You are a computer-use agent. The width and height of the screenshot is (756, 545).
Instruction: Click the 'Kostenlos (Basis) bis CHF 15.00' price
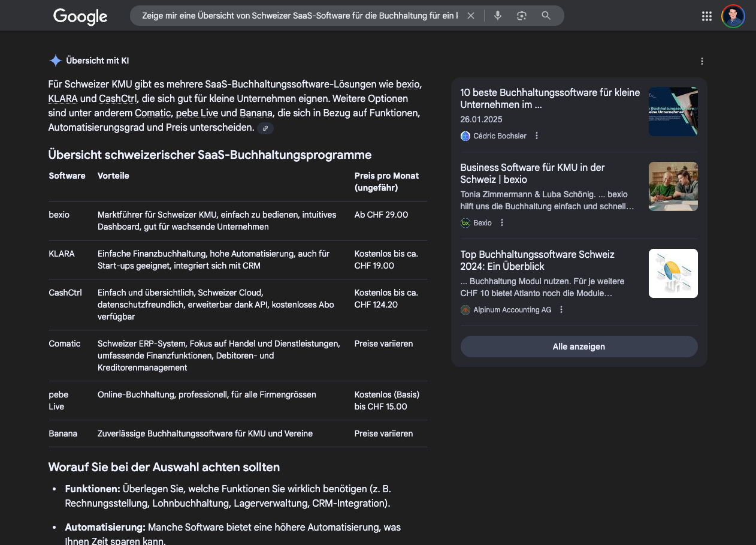(x=387, y=401)
